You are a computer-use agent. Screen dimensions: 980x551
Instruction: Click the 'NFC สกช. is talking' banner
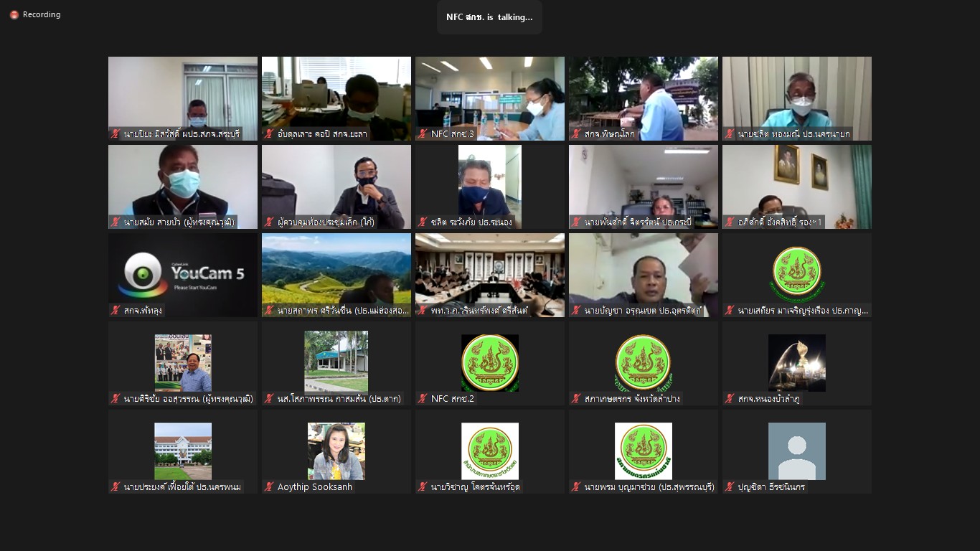click(x=489, y=17)
